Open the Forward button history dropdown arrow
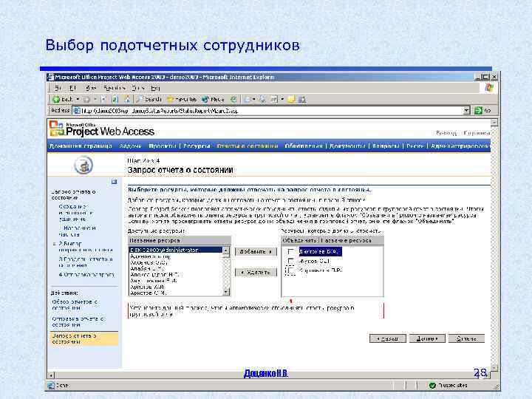This screenshot has width=532, height=399. [95, 99]
